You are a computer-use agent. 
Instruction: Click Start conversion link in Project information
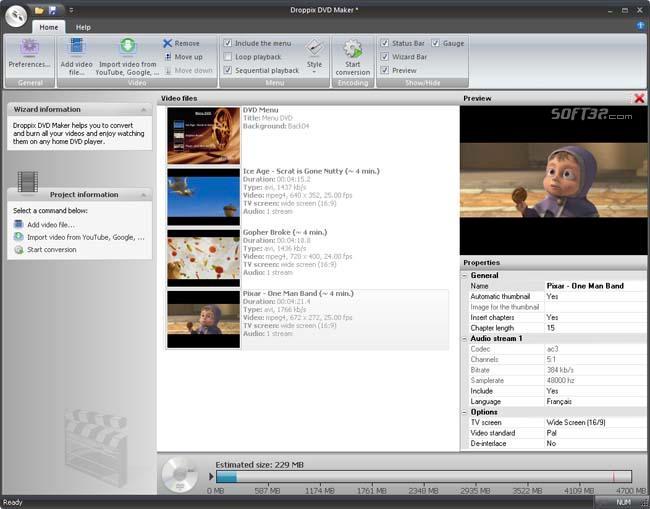[x=52, y=250]
